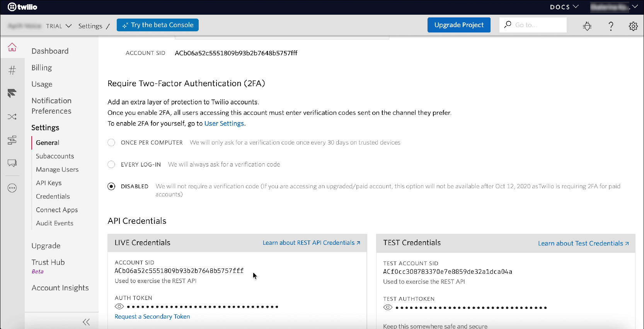
Task: Click Try the beta Console button
Action: pyautogui.click(x=158, y=25)
